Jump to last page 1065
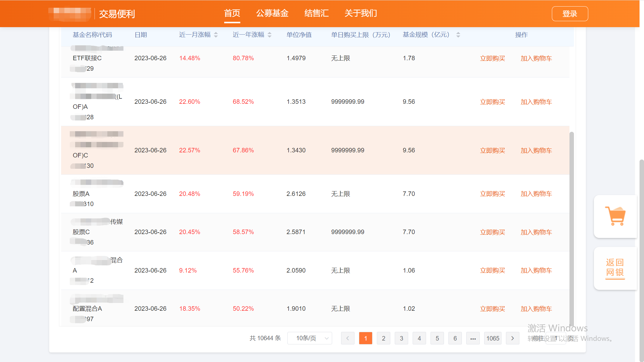Viewport: 644px width, 362px height. [x=493, y=338]
